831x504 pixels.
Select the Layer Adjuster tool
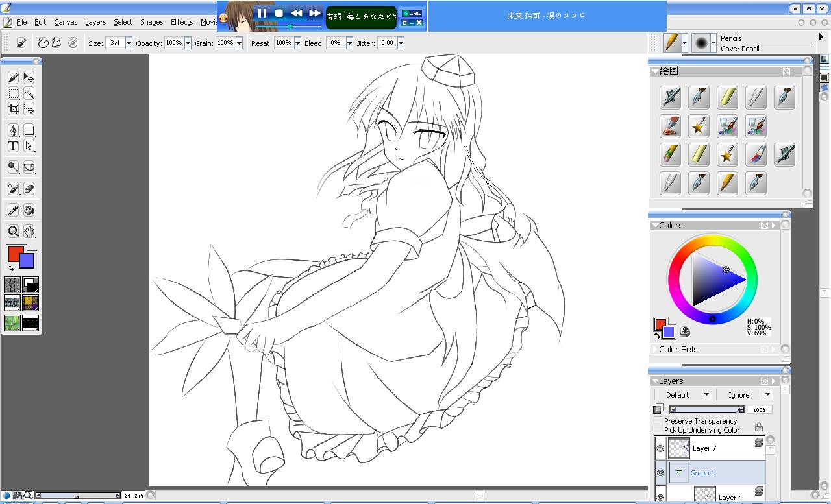click(x=29, y=78)
